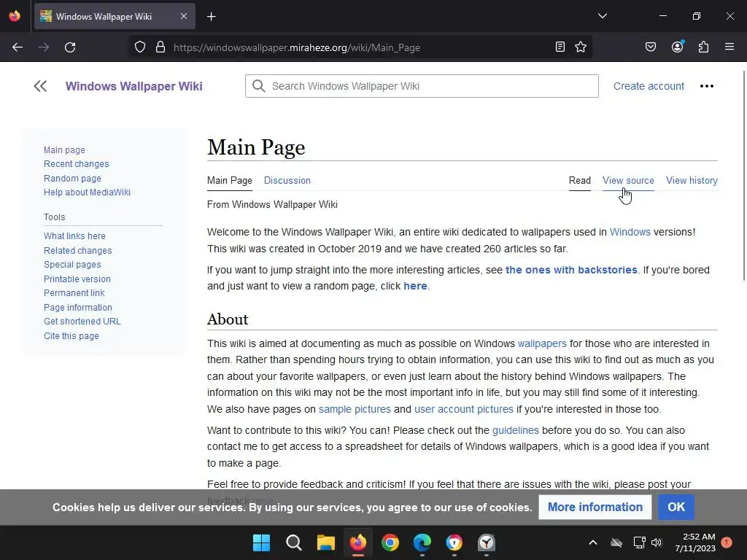The image size is (747, 560).
Task: Open the taskbar clock and date
Action: coord(695,542)
